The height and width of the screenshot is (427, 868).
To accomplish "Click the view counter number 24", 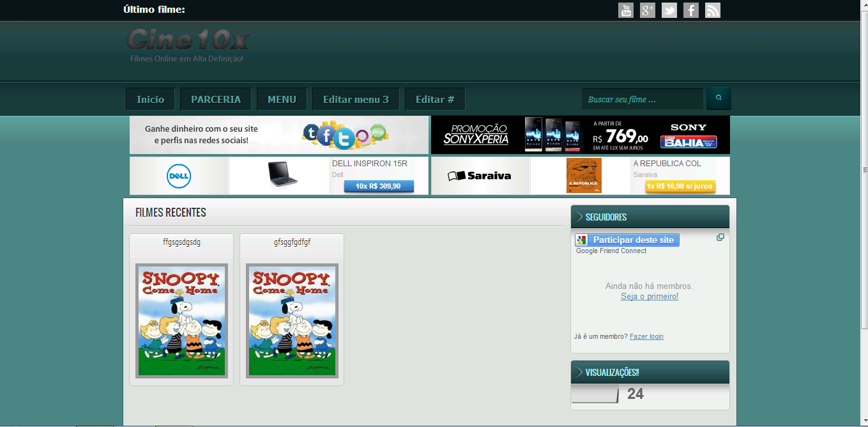I will (x=636, y=394).
